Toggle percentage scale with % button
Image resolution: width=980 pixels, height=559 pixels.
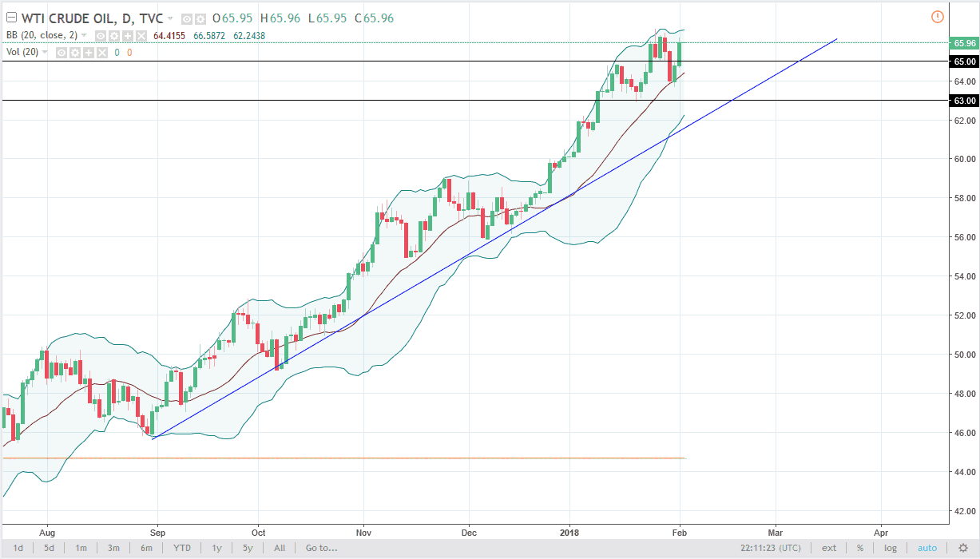pos(860,548)
